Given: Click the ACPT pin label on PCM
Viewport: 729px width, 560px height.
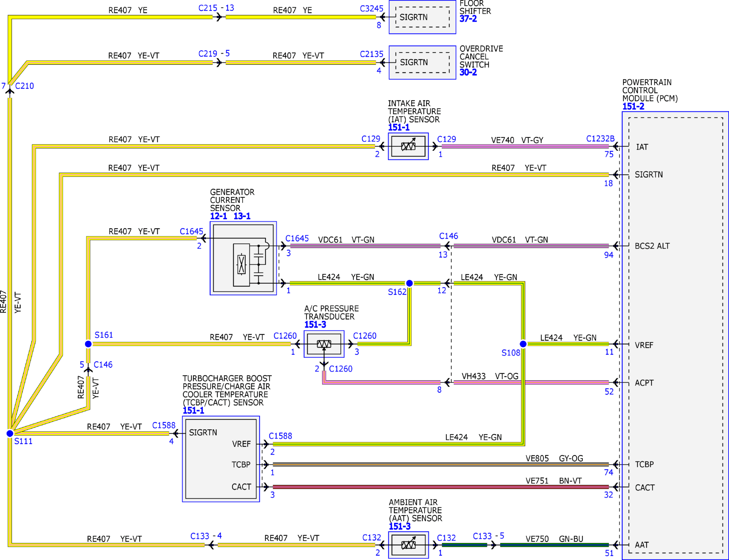Looking at the screenshot, I should pyautogui.click(x=644, y=383).
